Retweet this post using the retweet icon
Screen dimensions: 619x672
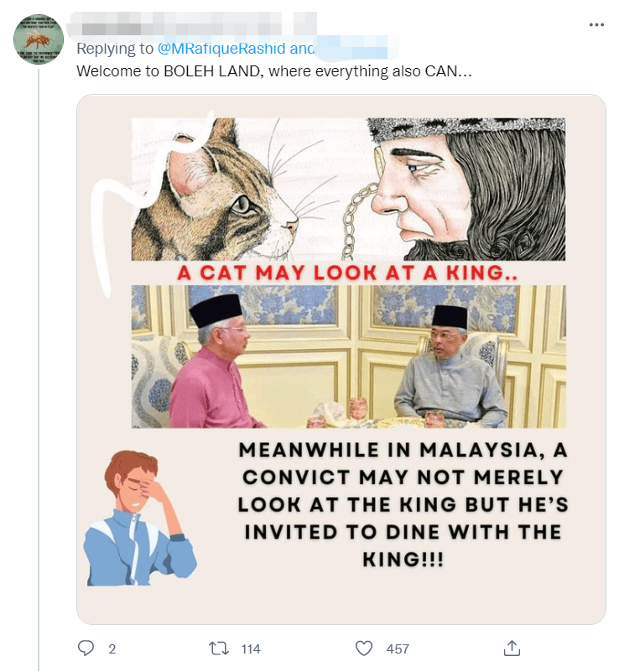[217, 649]
